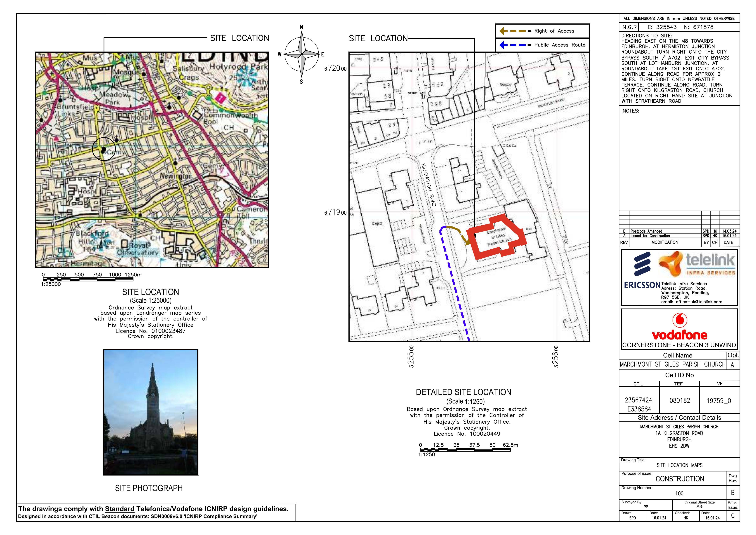Select the 'NOTES:' label
Viewport: 756px width, 535px height.
630,111
